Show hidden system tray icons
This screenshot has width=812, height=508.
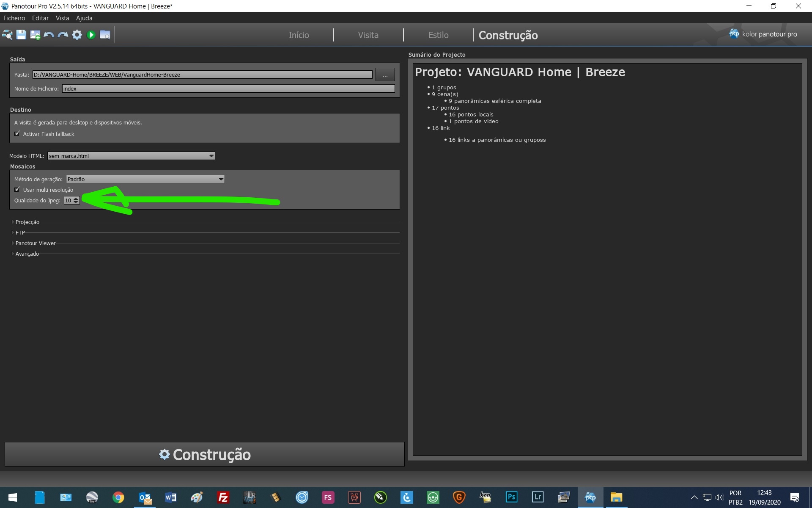click(x=694, y=497)
